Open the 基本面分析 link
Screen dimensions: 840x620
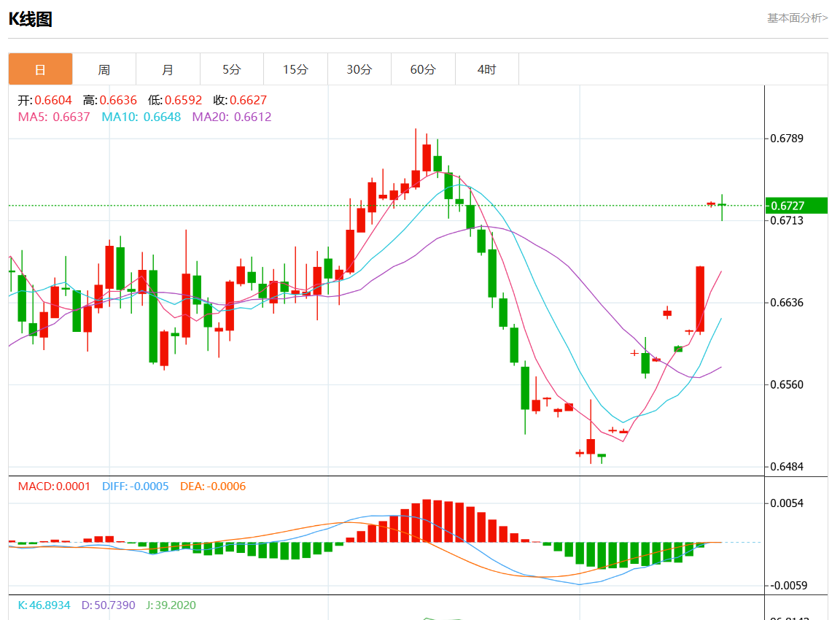(x=797, y=18)
